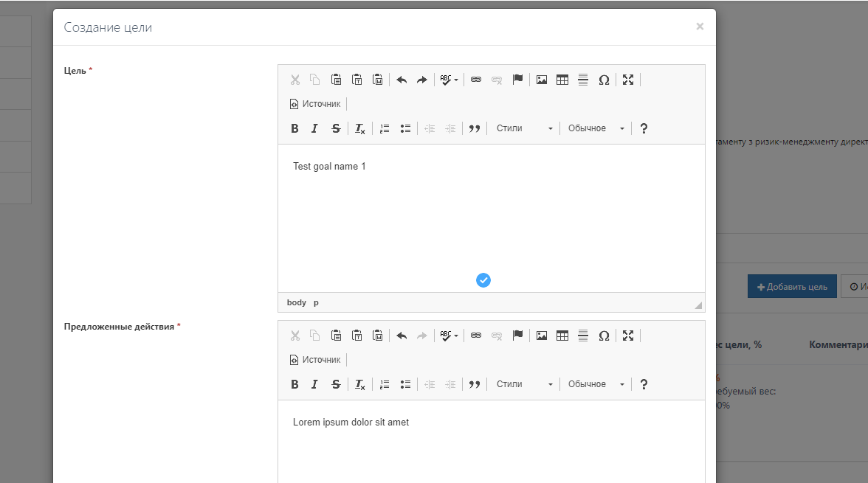
Task: Insert bulleted list in Предложенные действия editor
Action: (405, 384)
